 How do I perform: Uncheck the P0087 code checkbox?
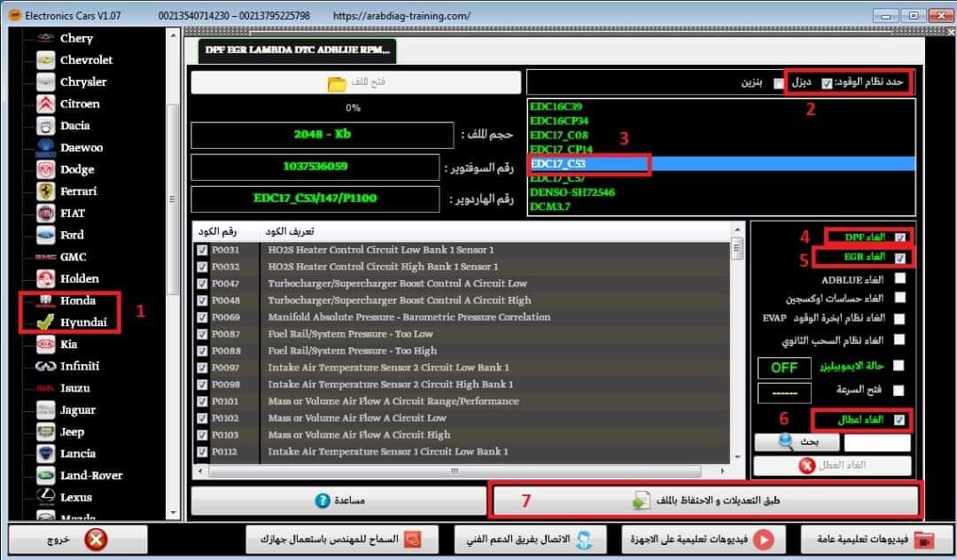[x=202, y=334]
